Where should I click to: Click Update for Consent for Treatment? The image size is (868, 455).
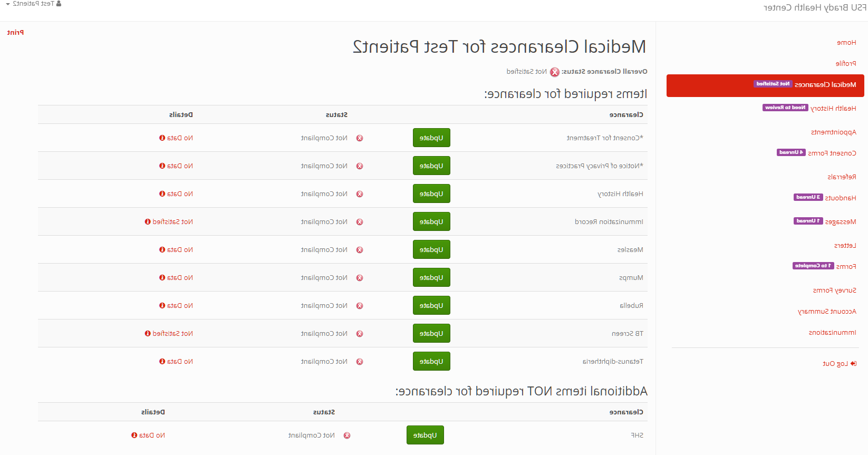tap(431, 138)
